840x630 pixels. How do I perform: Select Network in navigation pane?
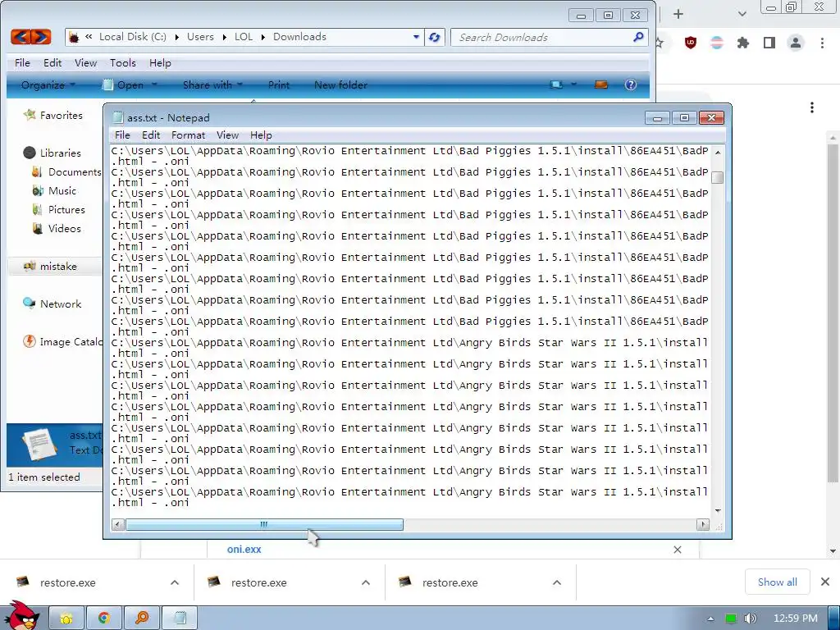pyautogui.click(x=61, y=304)
